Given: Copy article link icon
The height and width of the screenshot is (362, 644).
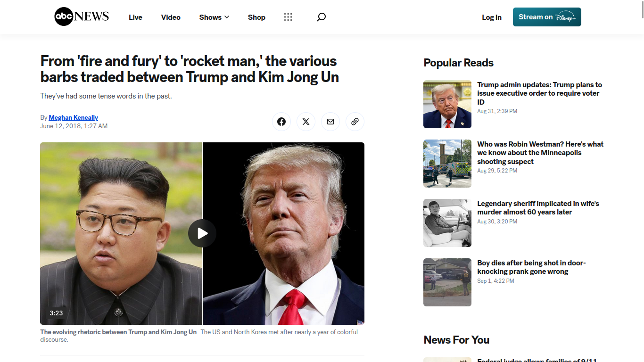Looking at the screenshot, I should 355,122.
